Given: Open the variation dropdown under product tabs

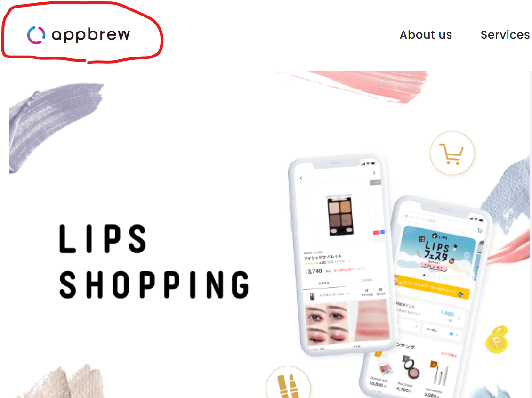Looking at the screenshot, I should [330, 294].
